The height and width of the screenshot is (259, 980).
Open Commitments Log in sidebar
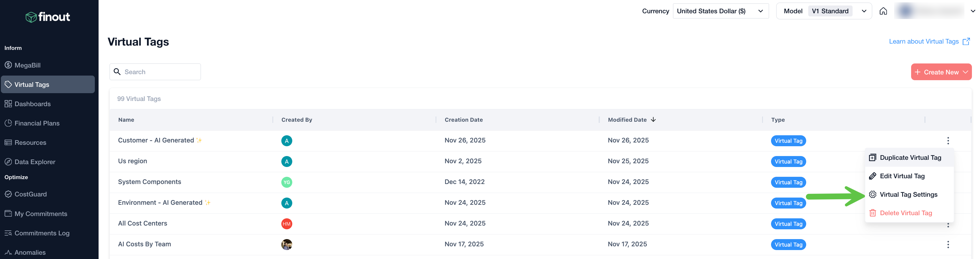coord(42,233)
